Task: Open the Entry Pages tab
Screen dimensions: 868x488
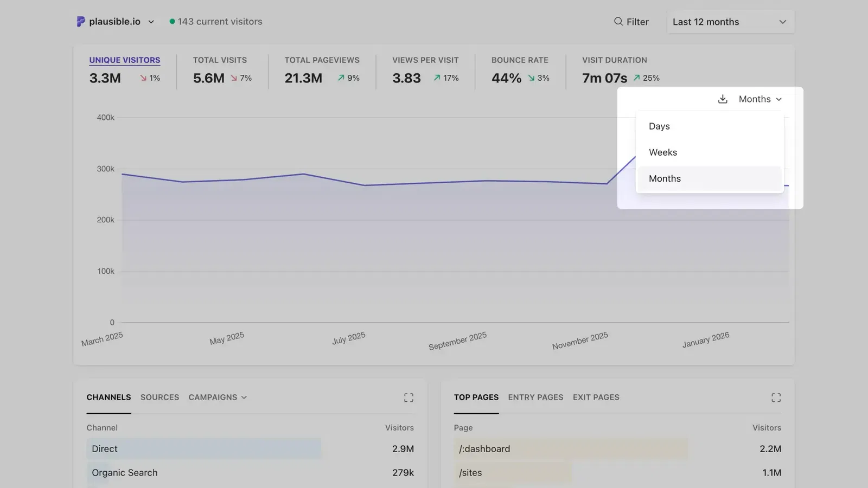Action: (x=535, y=397)
